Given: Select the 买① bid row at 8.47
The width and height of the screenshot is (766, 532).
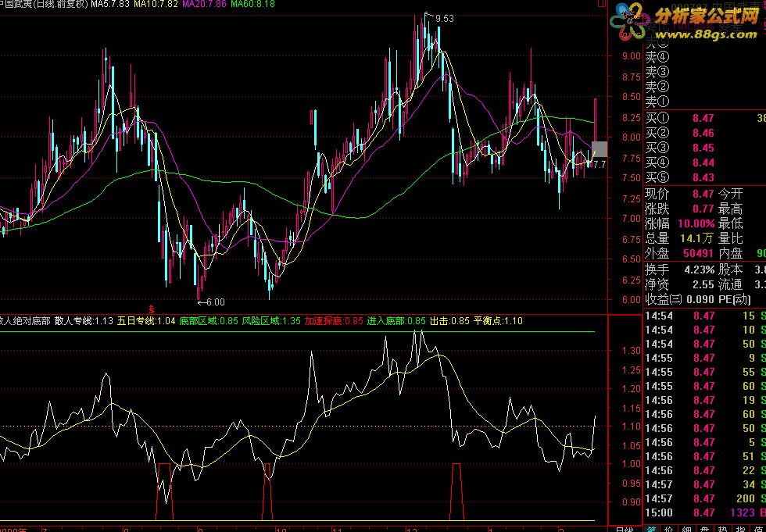Looking at the screenshot, I should pos(705,118).
